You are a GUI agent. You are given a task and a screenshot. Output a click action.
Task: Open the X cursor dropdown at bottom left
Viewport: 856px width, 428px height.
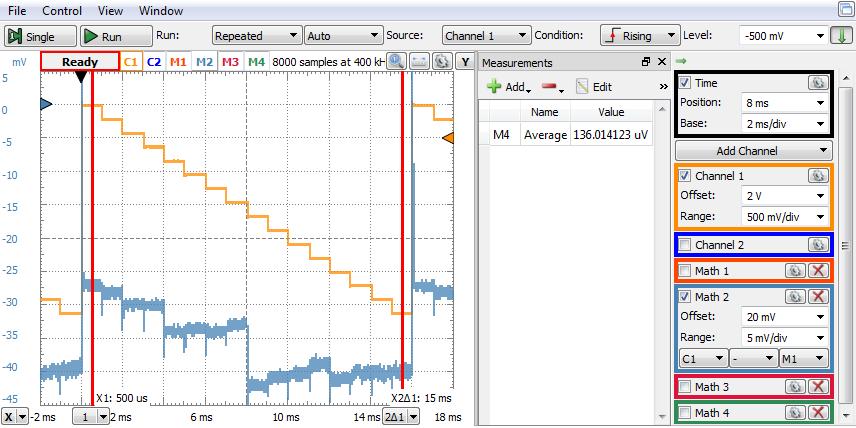(15, 417)
